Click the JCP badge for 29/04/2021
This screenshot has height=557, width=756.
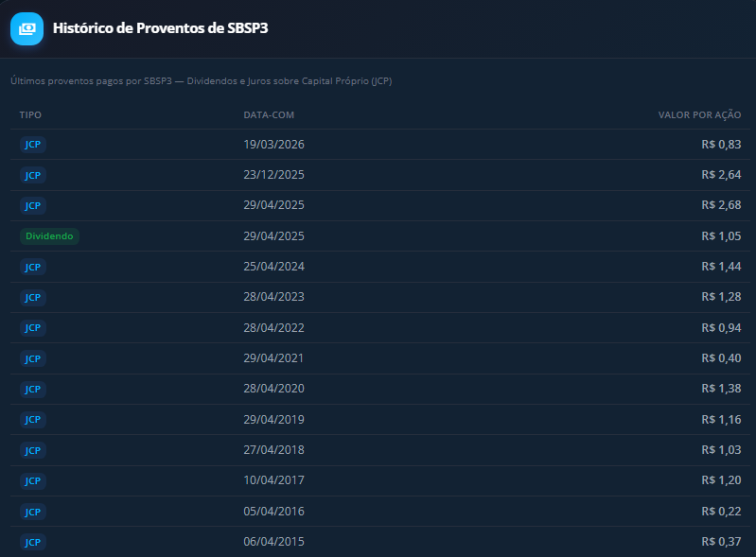33,358
